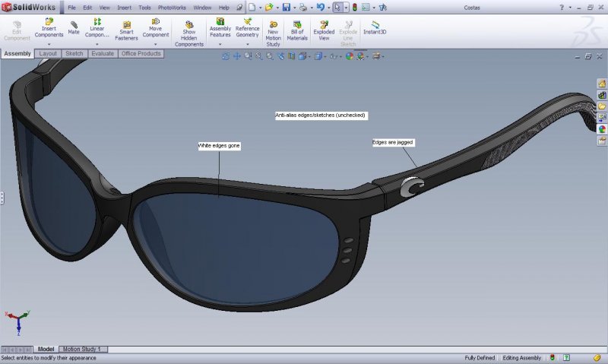
Task: Open the Smart Fasteners tool
Action: (x=126, y=31)
